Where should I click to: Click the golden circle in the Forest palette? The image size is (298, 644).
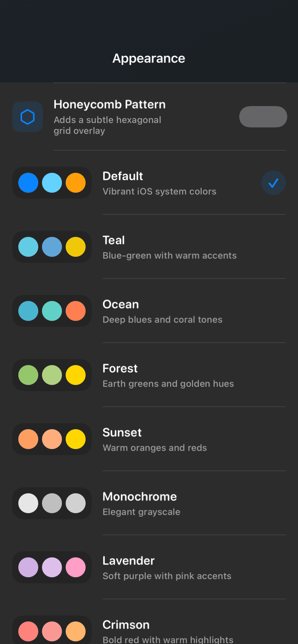click(76, 375)
